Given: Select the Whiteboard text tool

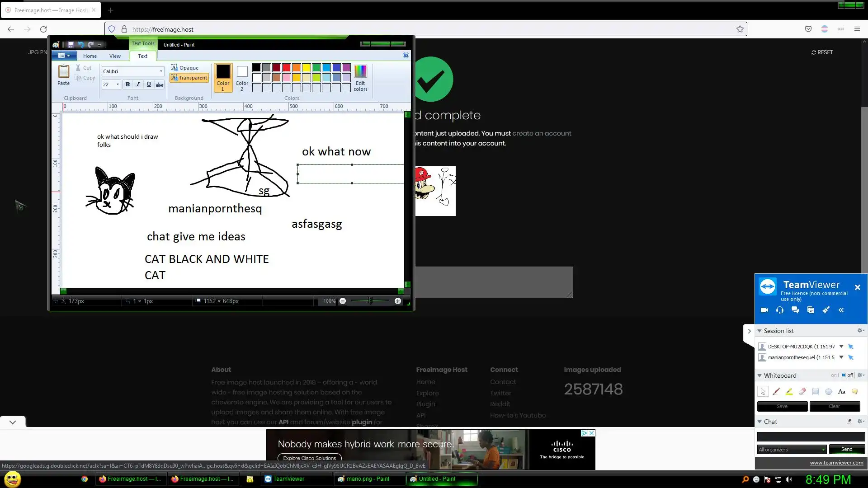Looking at the screenshot, I should [x=841, y=392].
